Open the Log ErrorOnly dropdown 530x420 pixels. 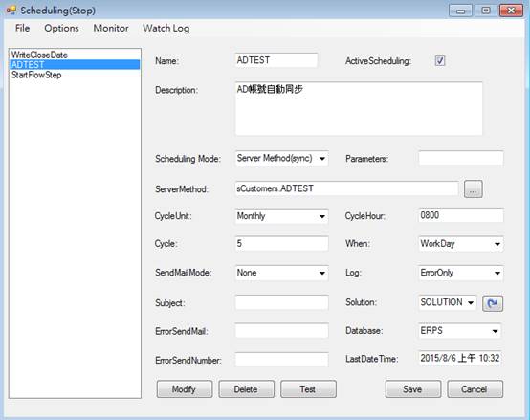click(x=461, y=273)
